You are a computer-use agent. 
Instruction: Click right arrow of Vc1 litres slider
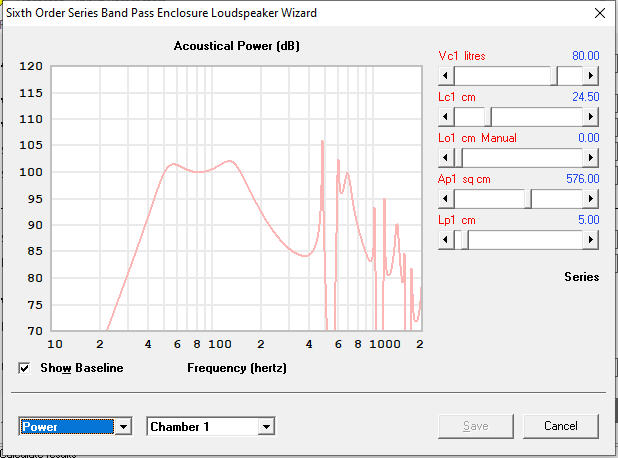(591, 75)
